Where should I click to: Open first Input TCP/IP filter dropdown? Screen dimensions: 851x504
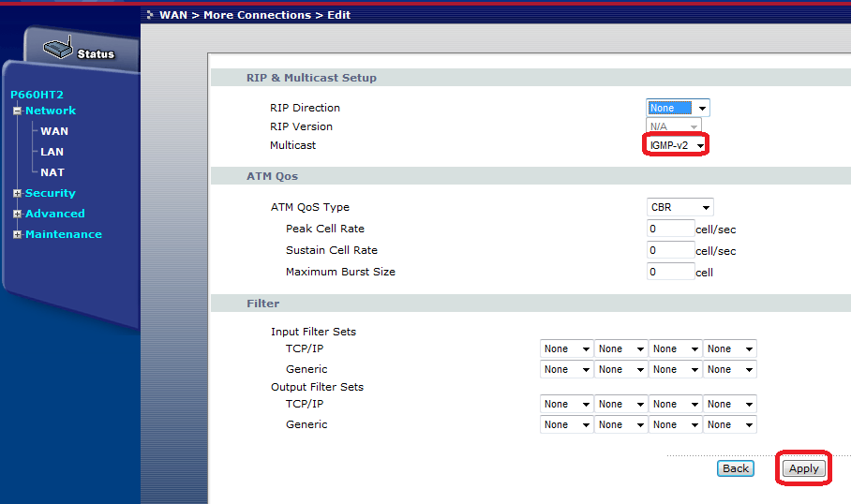(567, 348)
